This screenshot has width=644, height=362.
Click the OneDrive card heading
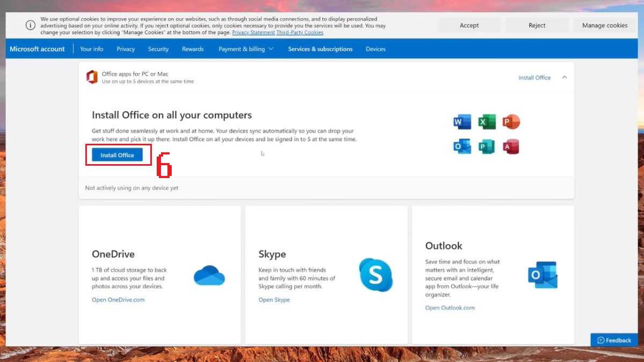113,254
